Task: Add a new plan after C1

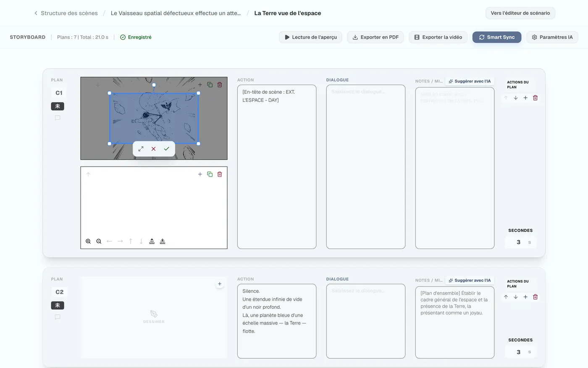Action: pyautogui.click(x=525, y=98)
